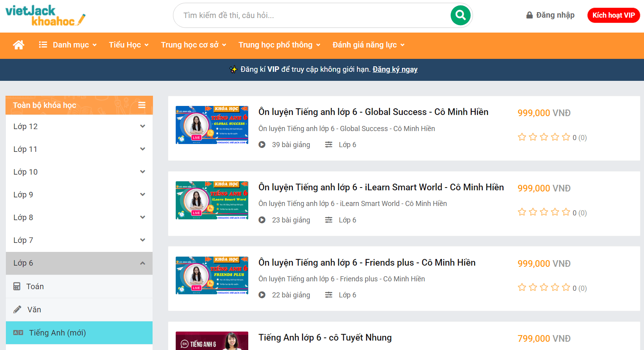
Task: Click the iLearn Smart World course thumbnail
Action: click(x=212, y=200)
